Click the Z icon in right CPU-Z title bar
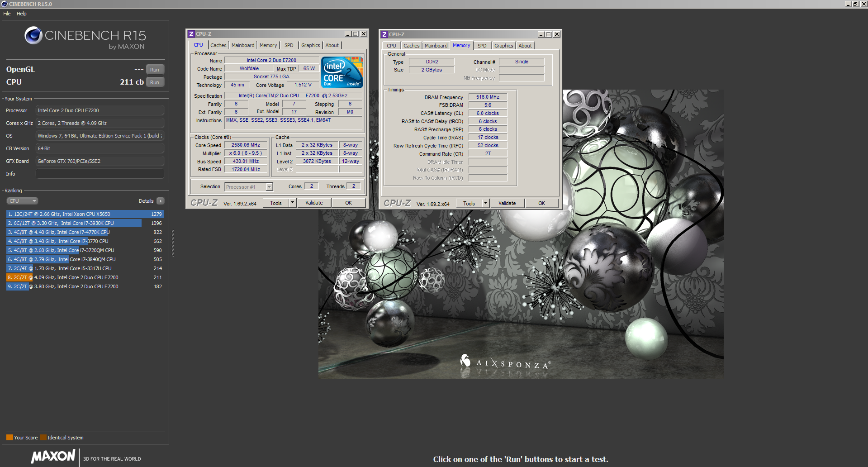The width and height of the screenshot is (868, 467). point(384,34)
